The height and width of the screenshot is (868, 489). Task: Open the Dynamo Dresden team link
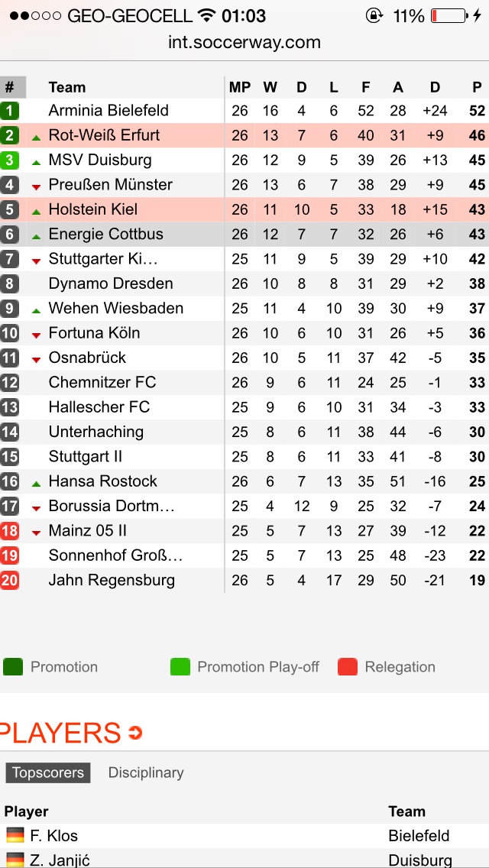coord(111,283)
